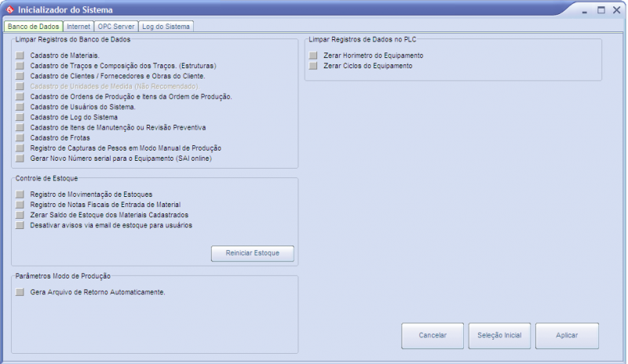Screen dimensions: 628x364
Task: Check Registro de Movimentação de Estoques
Action: [20, 195]
